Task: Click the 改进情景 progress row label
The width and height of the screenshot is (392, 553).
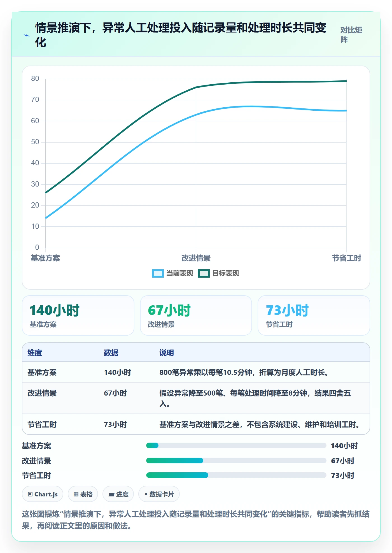Action: pos(37,461)
